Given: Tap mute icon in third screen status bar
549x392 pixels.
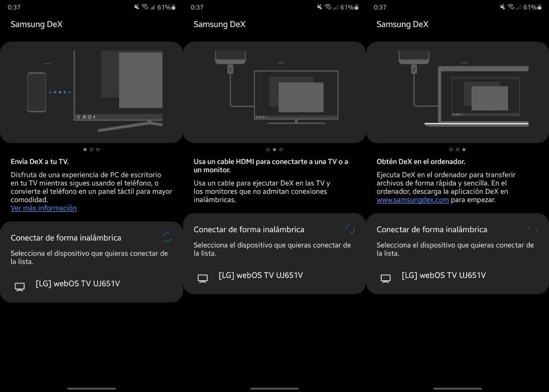Looking at the screenshot, I should click(503, 7).
